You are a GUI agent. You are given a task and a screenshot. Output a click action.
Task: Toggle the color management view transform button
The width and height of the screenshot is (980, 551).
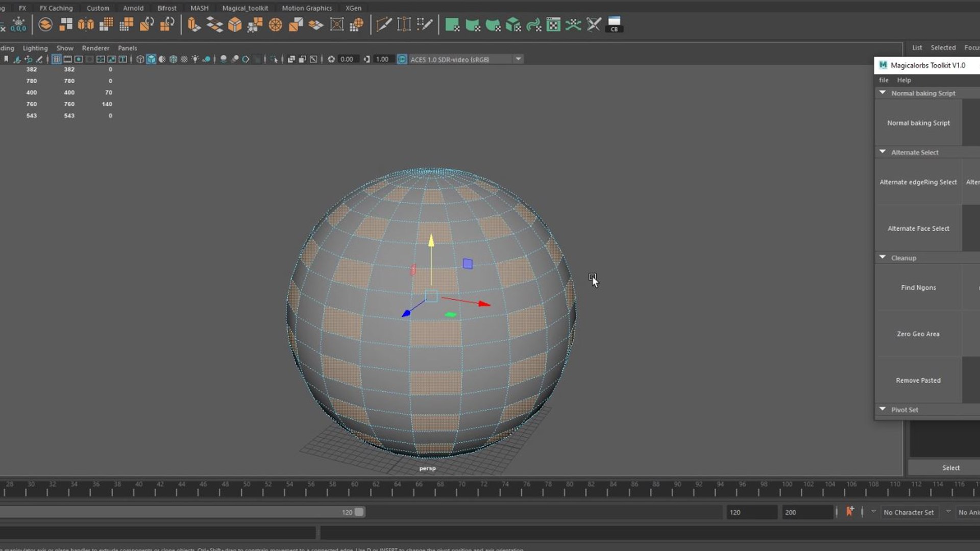click(x=402, y=59)
